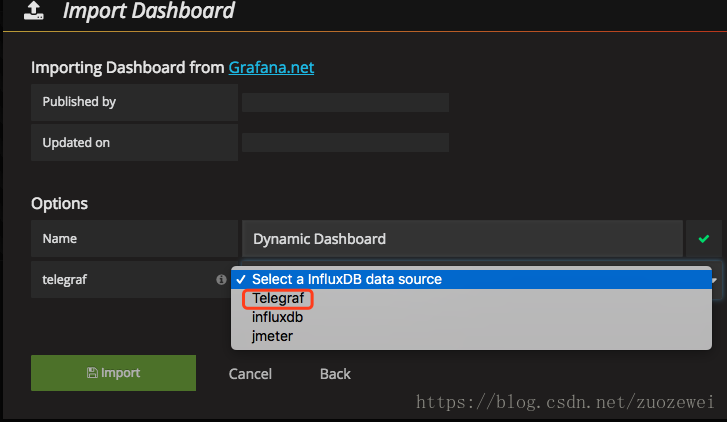Click the Published by value field

tap(345, 102)
